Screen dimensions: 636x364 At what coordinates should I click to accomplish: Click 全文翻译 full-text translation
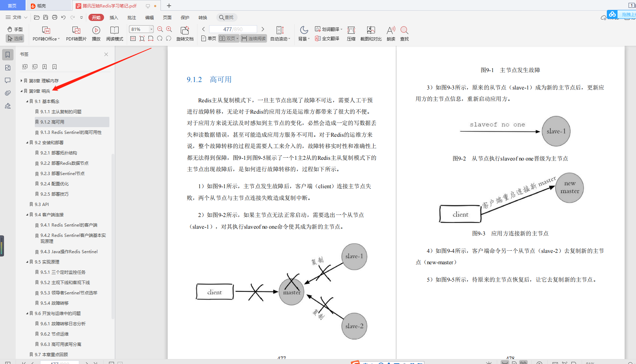click(327, 38)
